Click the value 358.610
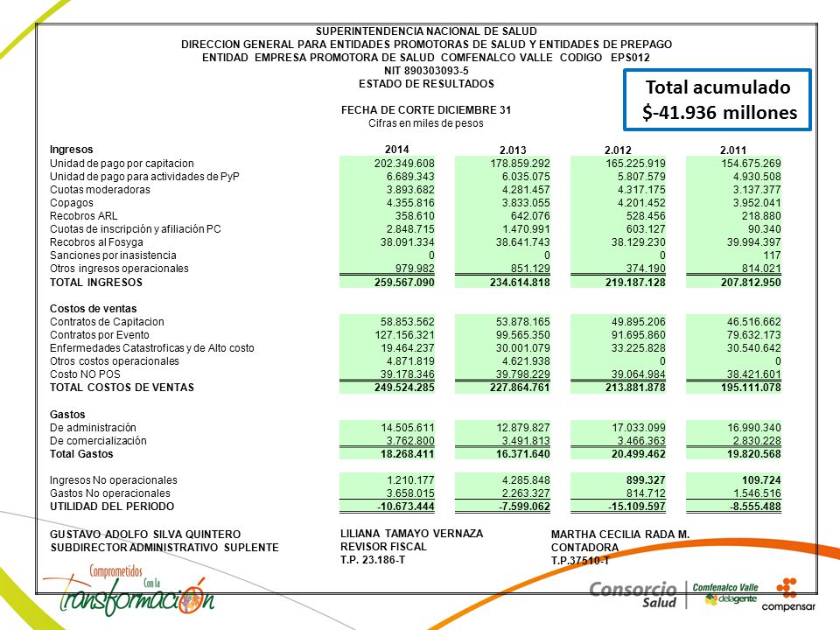Viewport: 840px width, 630px height. 415,216
